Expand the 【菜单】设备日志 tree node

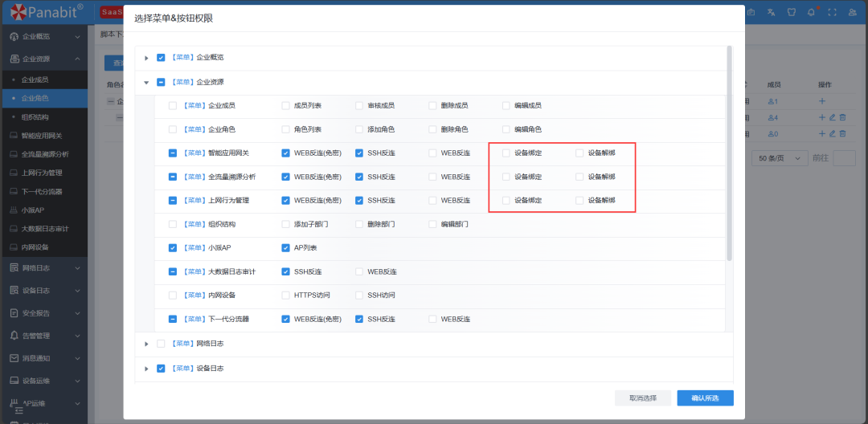pyautogui.click(x=147, y=369)
